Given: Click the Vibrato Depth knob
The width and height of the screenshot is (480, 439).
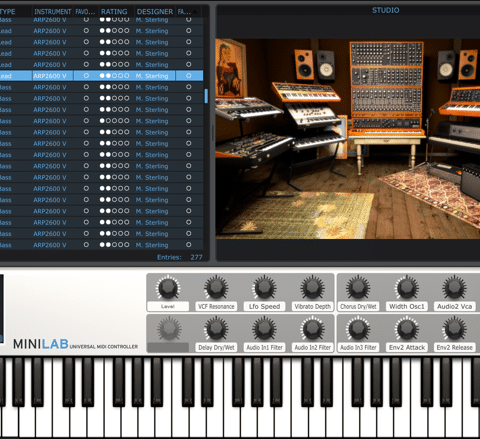Looking at the screenshot, I should [x=312, y=288].
